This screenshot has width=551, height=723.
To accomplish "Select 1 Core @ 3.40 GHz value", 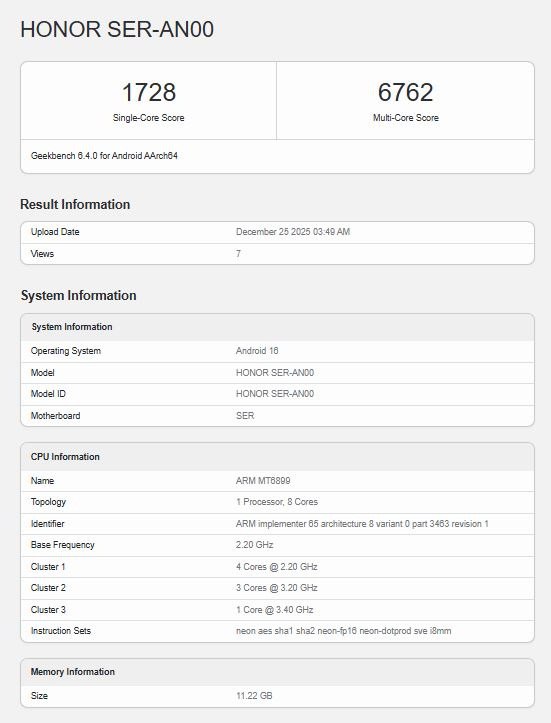I will [274, 610].
